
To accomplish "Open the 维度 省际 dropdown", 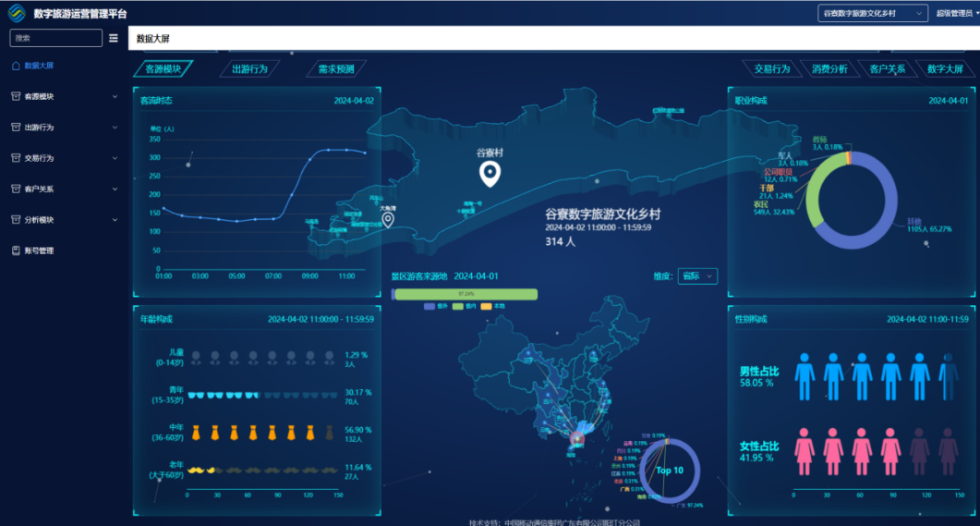I will (x=697, y=276).
